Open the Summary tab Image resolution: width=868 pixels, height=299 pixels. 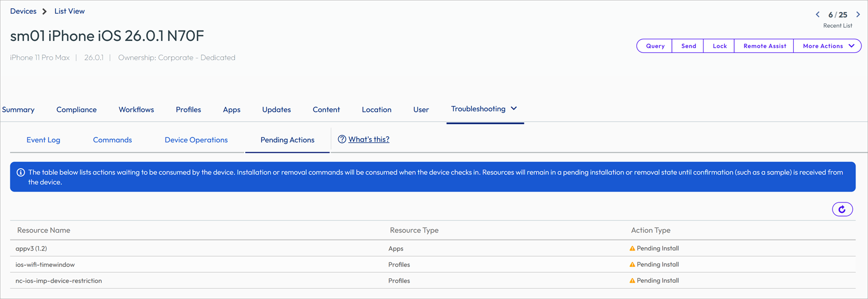(x=18, y=110)
